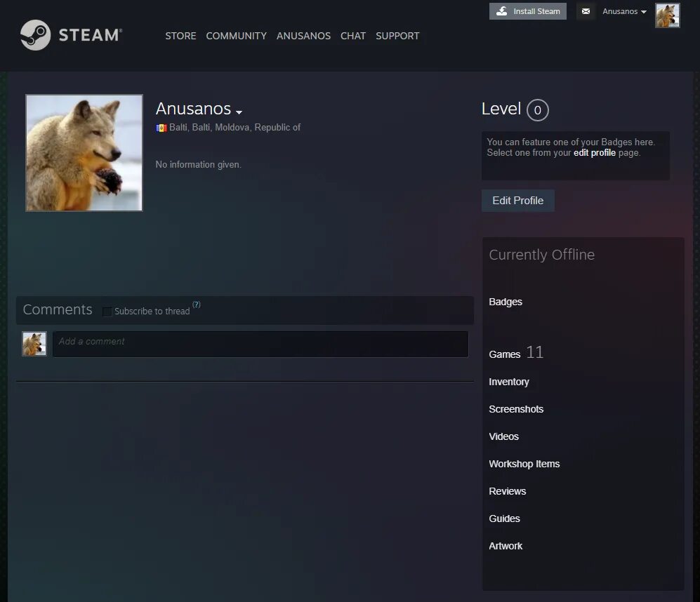Click the small avatar in top-right corner
This screenshot has width=700, height=602.
pyautogui.click(x=668, y=15)
